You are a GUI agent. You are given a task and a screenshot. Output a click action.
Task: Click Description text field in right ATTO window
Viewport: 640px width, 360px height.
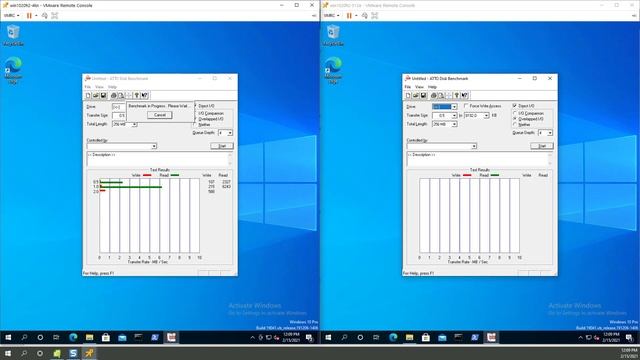tap(479, 159)
